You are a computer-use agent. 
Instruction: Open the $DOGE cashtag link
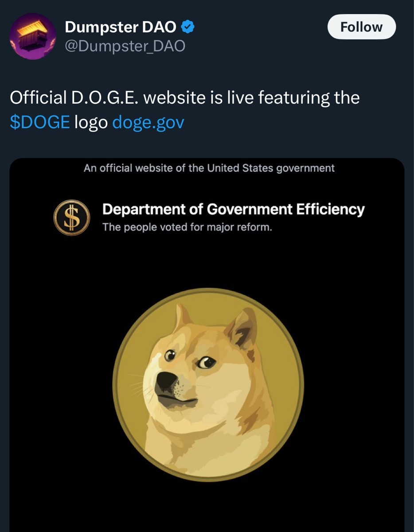[x=40, y=122]
